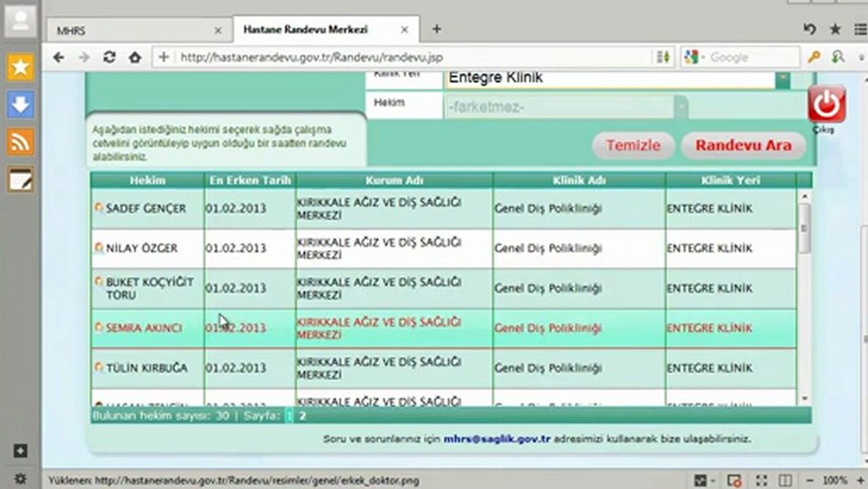Open the sidebar settings gear
Screen dimensions: 868x489
20,478
